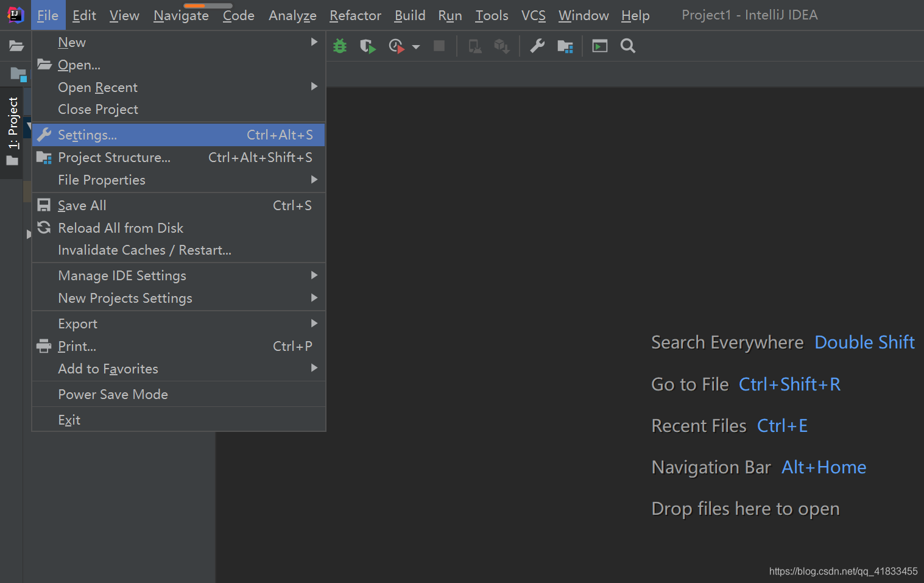Open the profiler dropdown arrow
The image size is (924, 583).
(x=416, y=46)
